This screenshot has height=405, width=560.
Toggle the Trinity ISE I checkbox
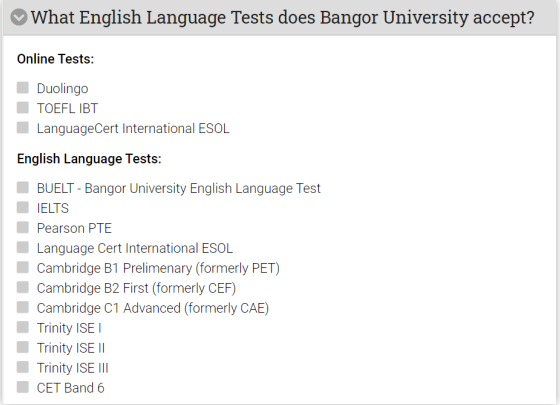coord(23,327)
